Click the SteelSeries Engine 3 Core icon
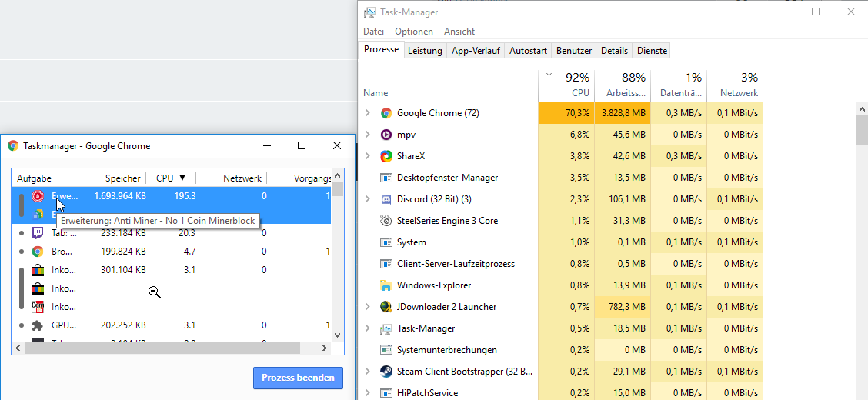 [386, 221]
